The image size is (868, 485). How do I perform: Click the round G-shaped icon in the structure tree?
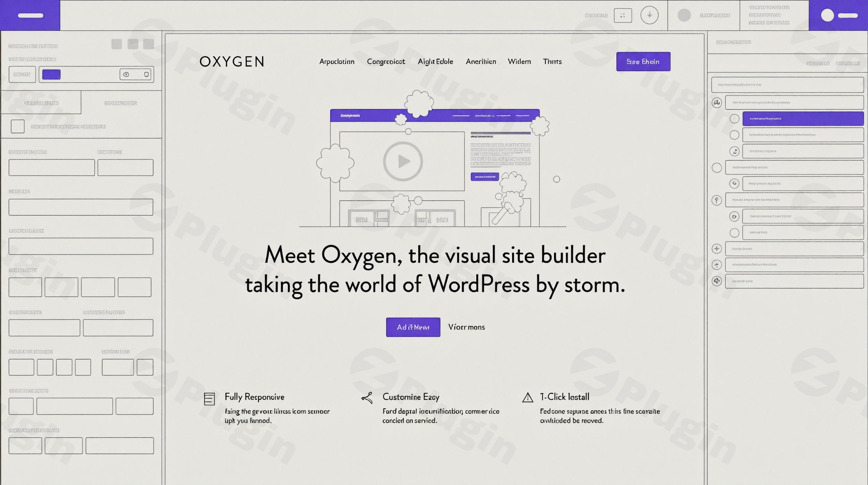(x=734, y=184)
